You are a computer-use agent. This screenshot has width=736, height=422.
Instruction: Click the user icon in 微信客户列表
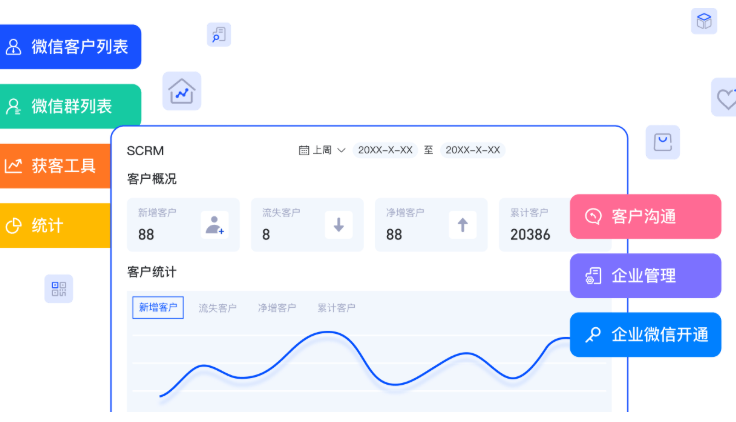14,47
